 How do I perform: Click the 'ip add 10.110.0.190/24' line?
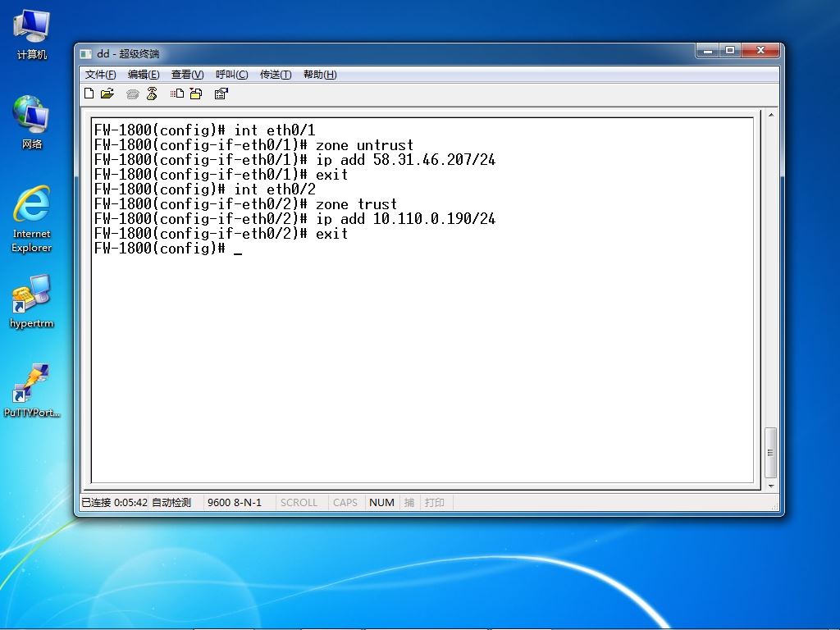(294, 218)
